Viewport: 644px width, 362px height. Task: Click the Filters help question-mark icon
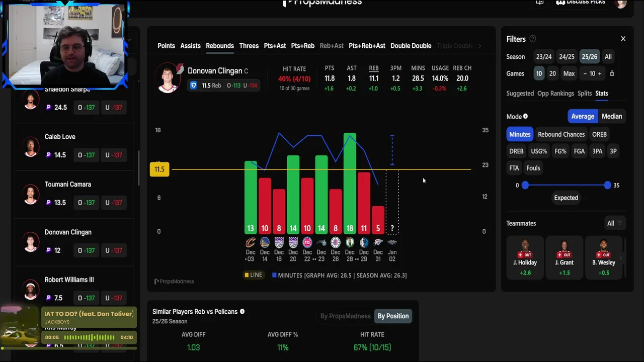coord(533,39)
